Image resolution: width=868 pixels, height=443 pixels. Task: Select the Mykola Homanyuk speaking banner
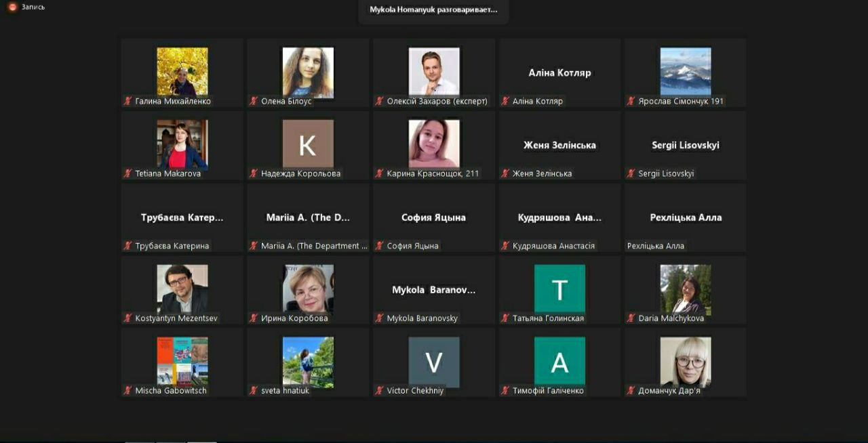click(433, 10)
